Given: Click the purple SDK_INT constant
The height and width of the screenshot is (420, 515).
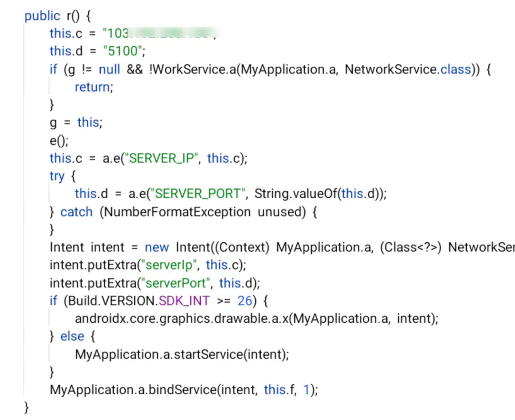Looking at the screenshot, I should 184,301.
